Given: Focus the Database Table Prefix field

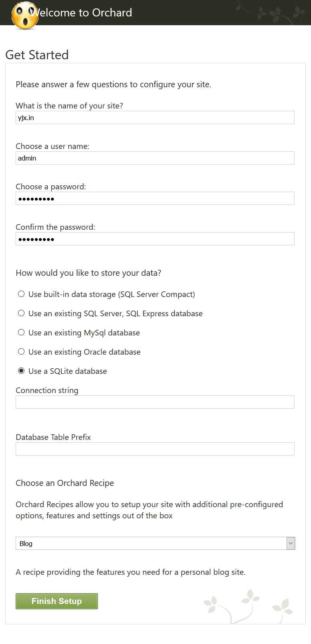Looking at the screenshot, I should (155, 449).
